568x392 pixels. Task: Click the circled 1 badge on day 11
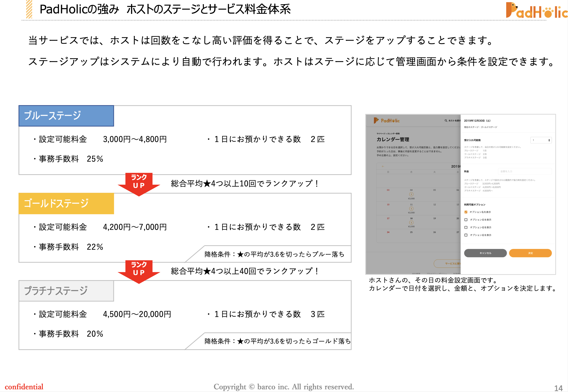click(x=411, y=208)
